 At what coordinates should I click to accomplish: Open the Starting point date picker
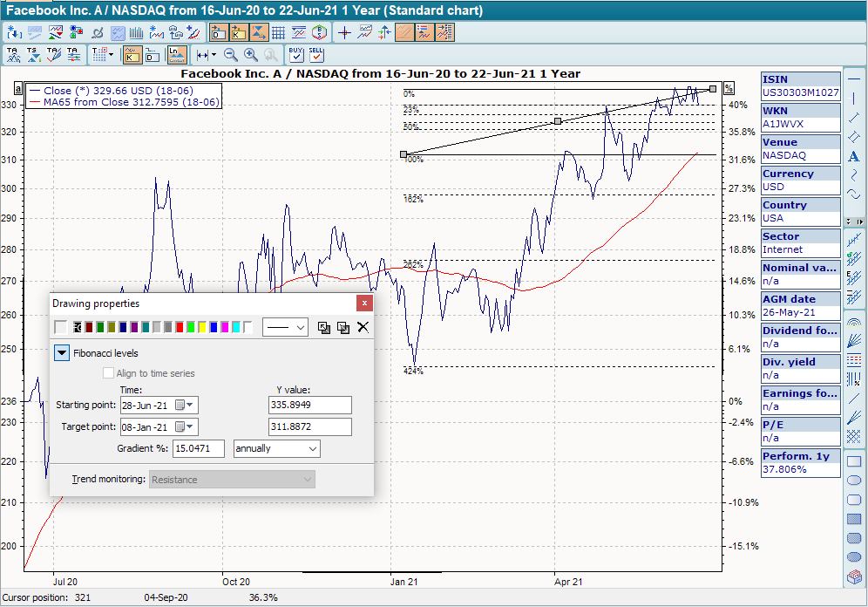186,405
